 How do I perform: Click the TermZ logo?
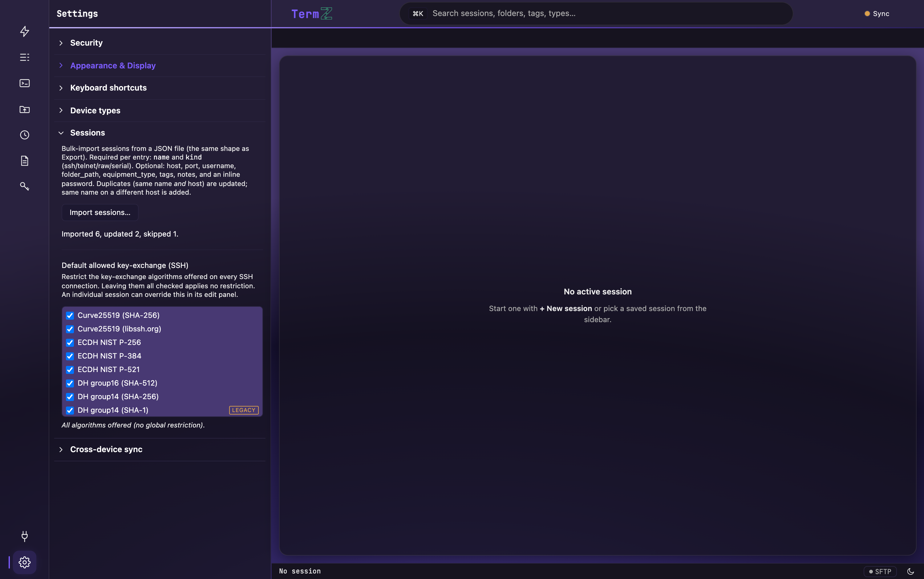pyautogui.click(x=312, y=14)
